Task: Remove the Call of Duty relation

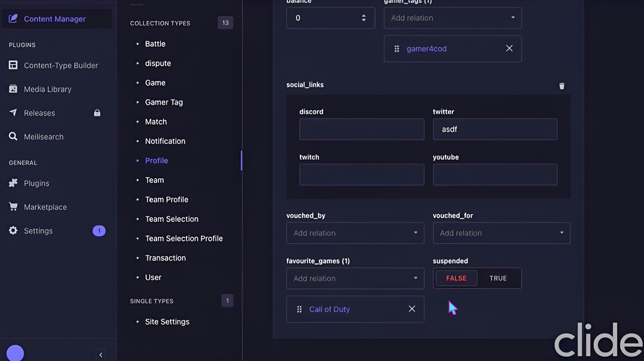Action: pyautogui.click(x=412, y=309)
